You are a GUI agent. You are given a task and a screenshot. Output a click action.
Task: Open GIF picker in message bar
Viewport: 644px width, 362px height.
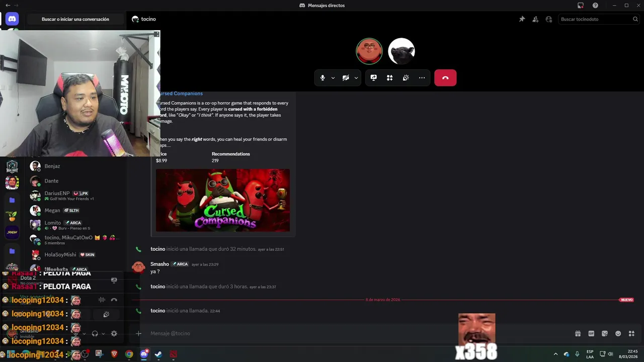tap(591, 333)
